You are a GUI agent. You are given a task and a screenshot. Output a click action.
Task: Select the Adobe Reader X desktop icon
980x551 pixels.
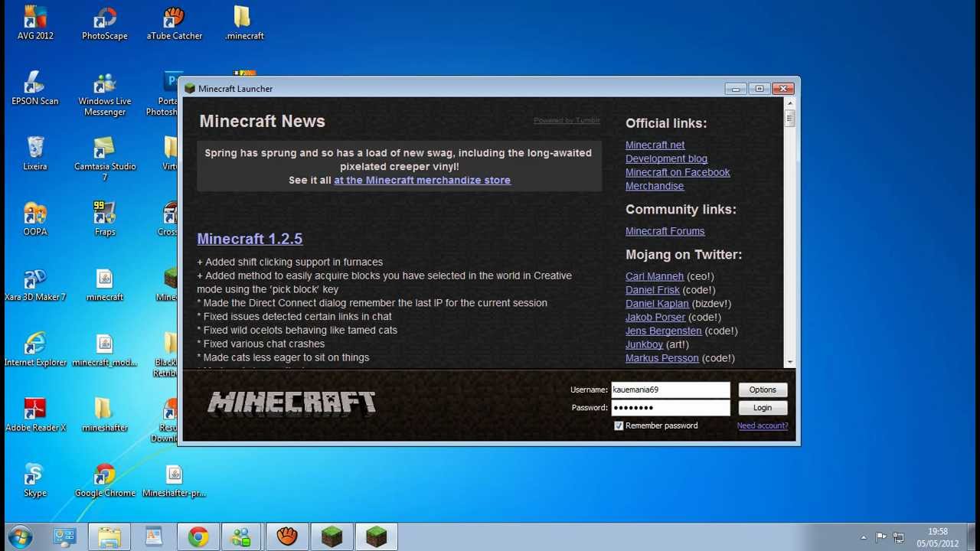tap(35, 415)
